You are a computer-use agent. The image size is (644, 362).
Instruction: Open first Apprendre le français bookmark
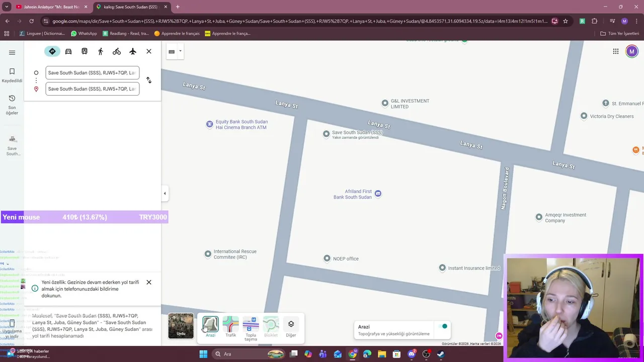[x=178, y=34]
